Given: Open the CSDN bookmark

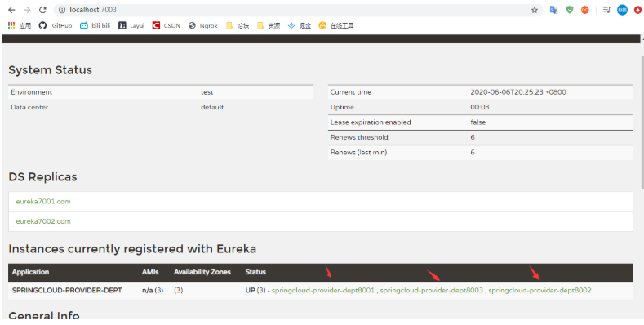Looking at the screenshot, I should tap(167, 25).
